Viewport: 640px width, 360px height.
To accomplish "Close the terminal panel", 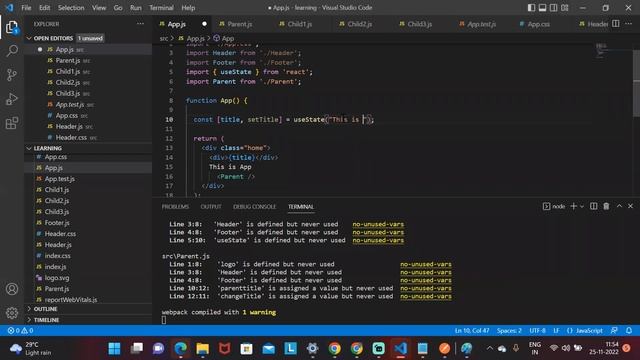I will pyautogui.click(x=631, y=207).
